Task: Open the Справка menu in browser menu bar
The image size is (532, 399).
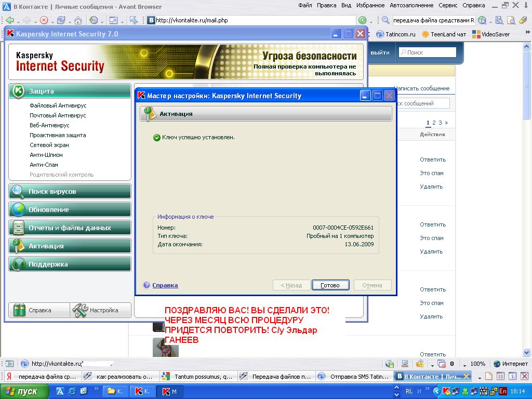Action: click(x=474, y=5)
